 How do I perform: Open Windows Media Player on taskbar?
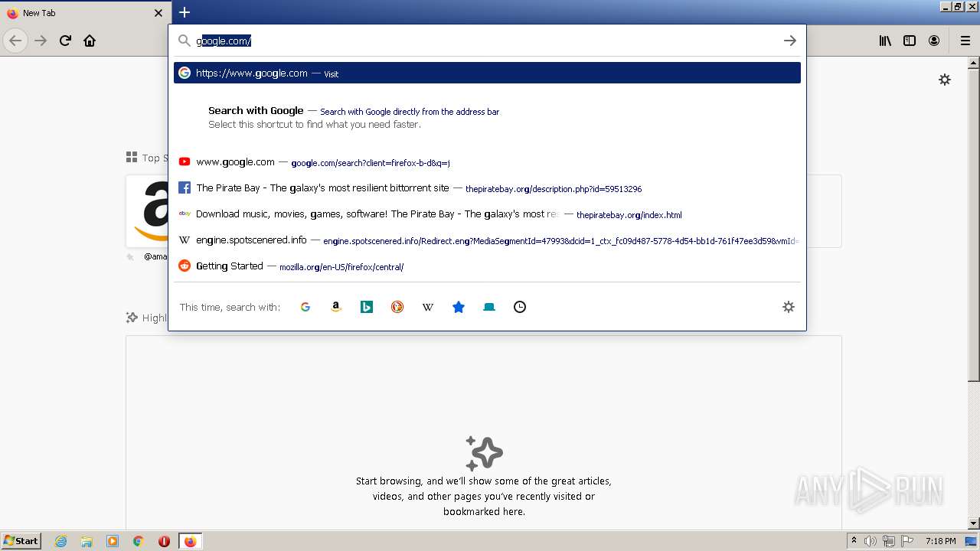tap(113, 541)
